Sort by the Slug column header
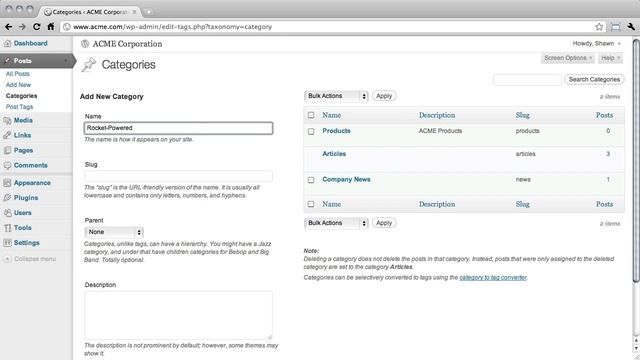Image resolution: width=640 pixels, height=360 pixels. (x=522, y=115)
